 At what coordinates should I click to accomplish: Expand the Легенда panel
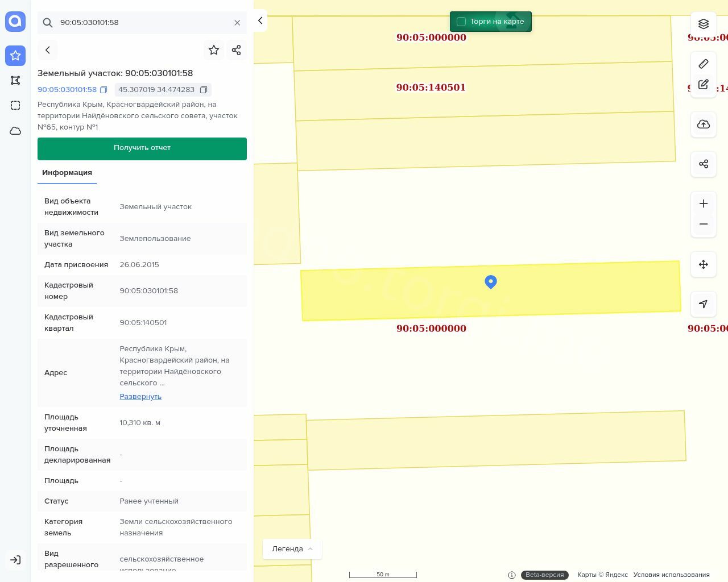(292, 549)
